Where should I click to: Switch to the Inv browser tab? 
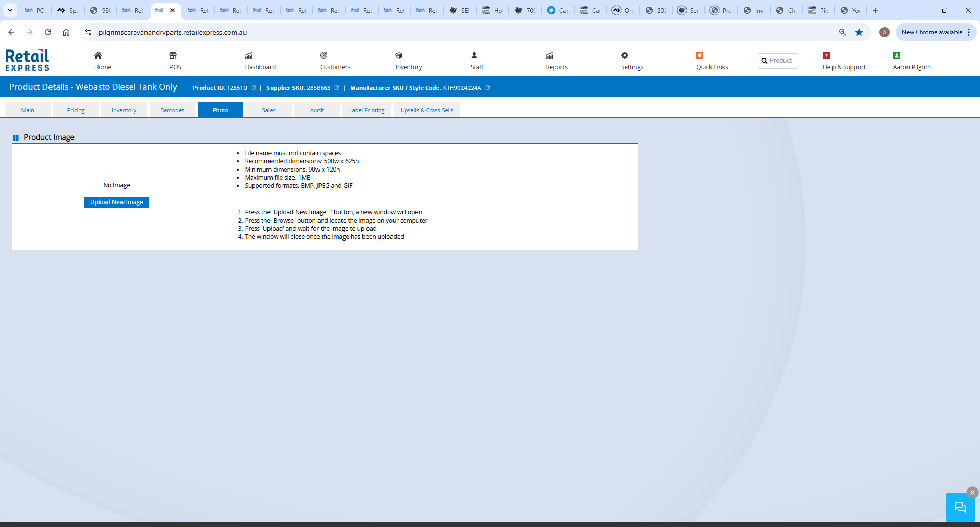click(753, 10)
